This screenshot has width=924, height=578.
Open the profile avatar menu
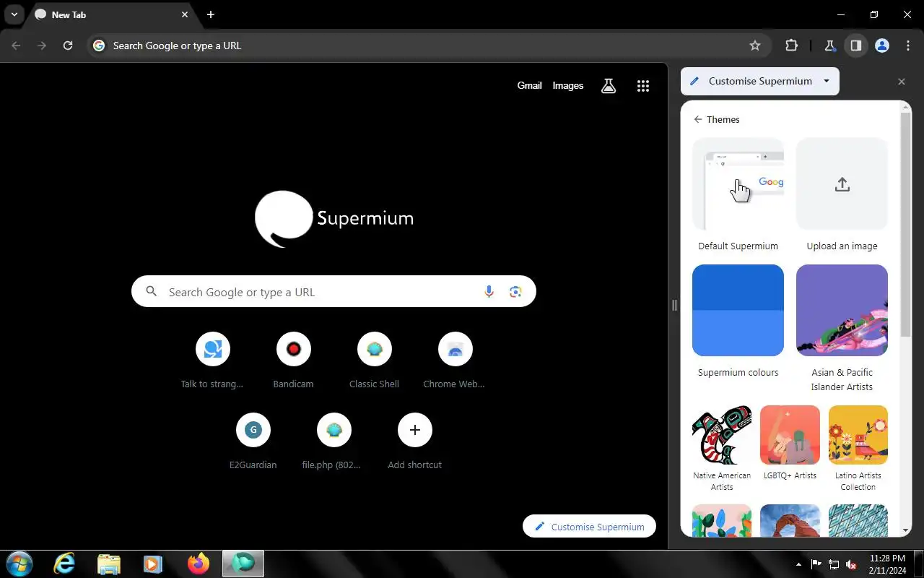pos(881,46)
